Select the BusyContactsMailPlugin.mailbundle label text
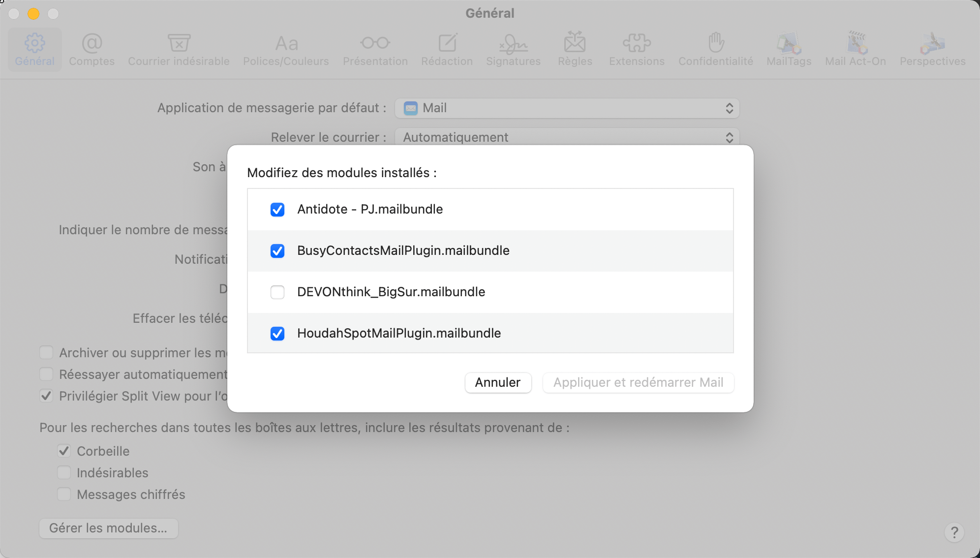The width and height of the screenshot is (980, 558). pyautogui.click(x=403, y=251)
